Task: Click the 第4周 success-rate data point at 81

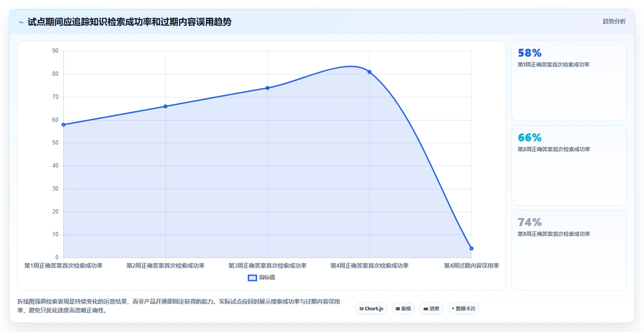Action: [x=369, y=72]
